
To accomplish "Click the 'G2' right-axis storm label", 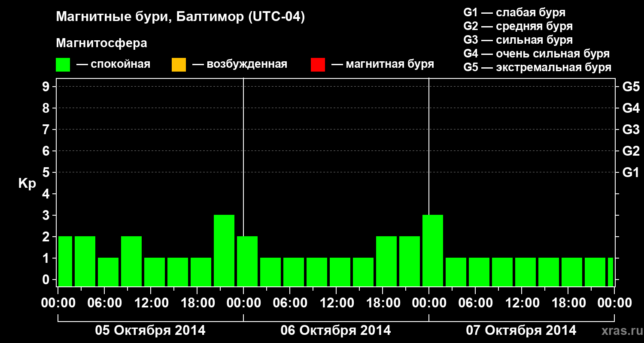I will pyautogui.click(x=631, y=151).
